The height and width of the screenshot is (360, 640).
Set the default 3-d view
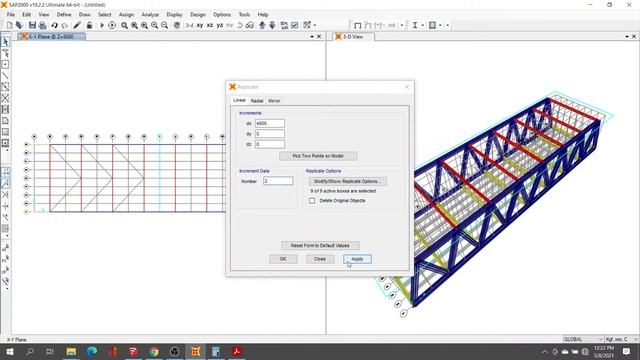pyautogui.click(x=189, y=25)
